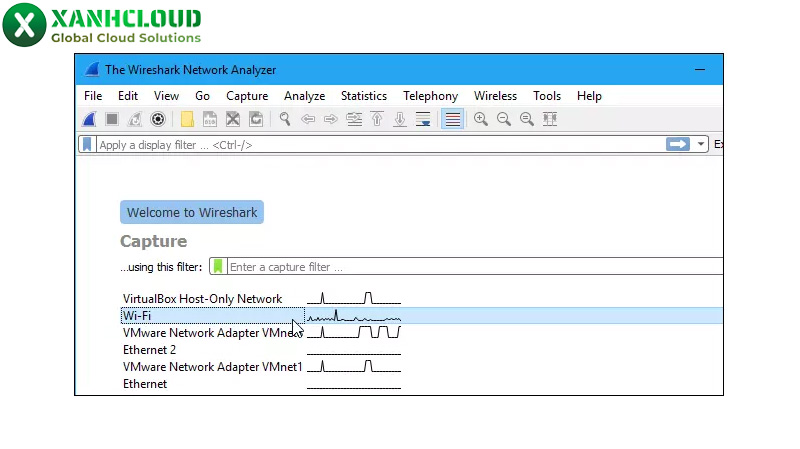
Task: Toggle the Colorize packet list button
Action: pos(453,119)
